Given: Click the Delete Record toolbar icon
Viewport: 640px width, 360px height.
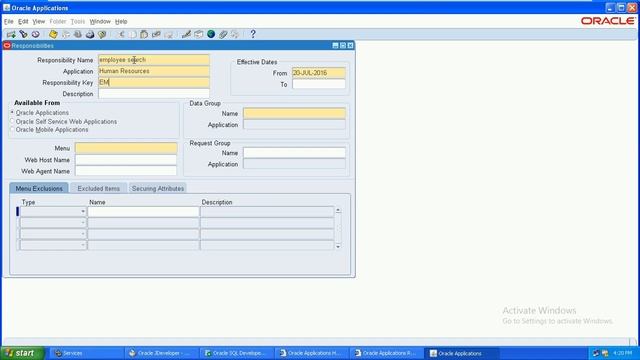Looking at the screenshot, I should coord(168,35).
